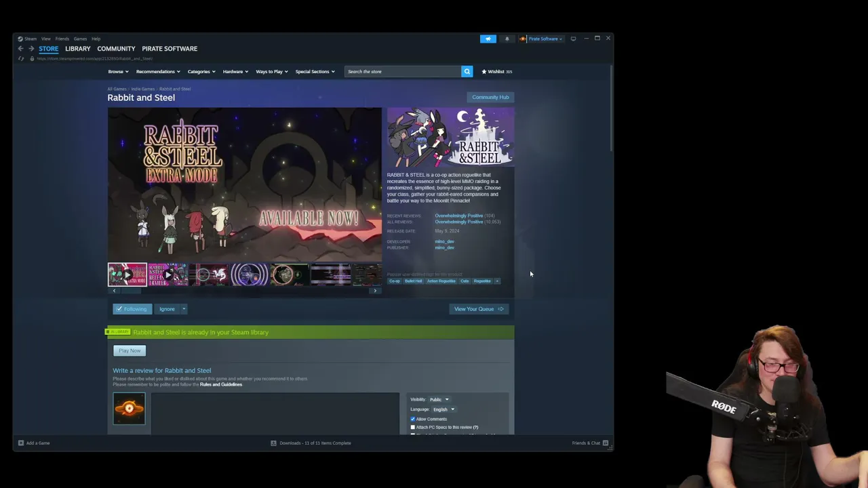Open the Community Hub button
Image resolution: width=868 pixels, height=488 pixels.
pyautogui.click(x=490, y=97)
